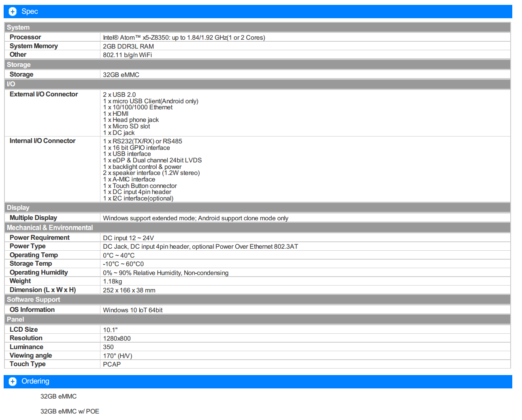
Task: Click the External I/O Connector label
Action: click(x=44, y=94)
